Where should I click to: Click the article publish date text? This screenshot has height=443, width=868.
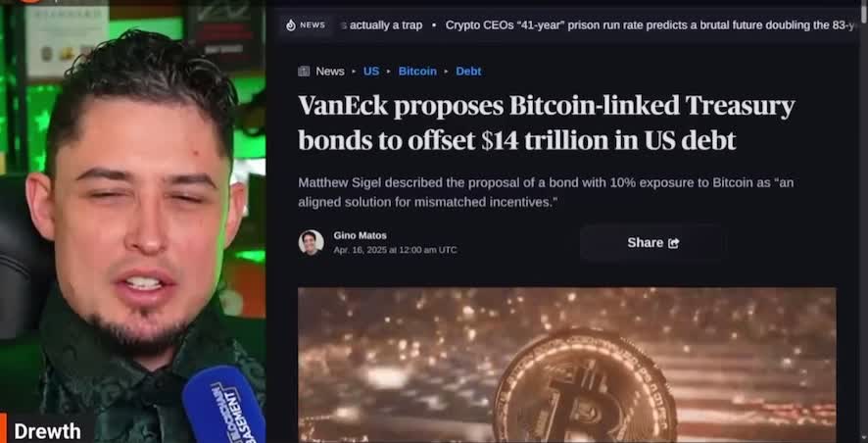[395, 250]
